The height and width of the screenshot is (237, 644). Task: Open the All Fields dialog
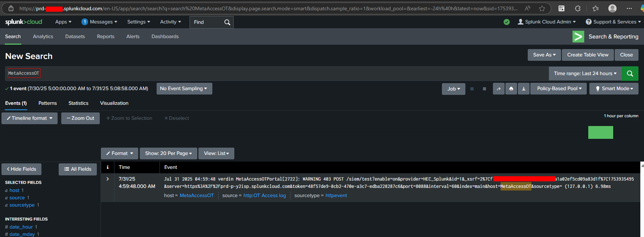(x=78, y=169)
